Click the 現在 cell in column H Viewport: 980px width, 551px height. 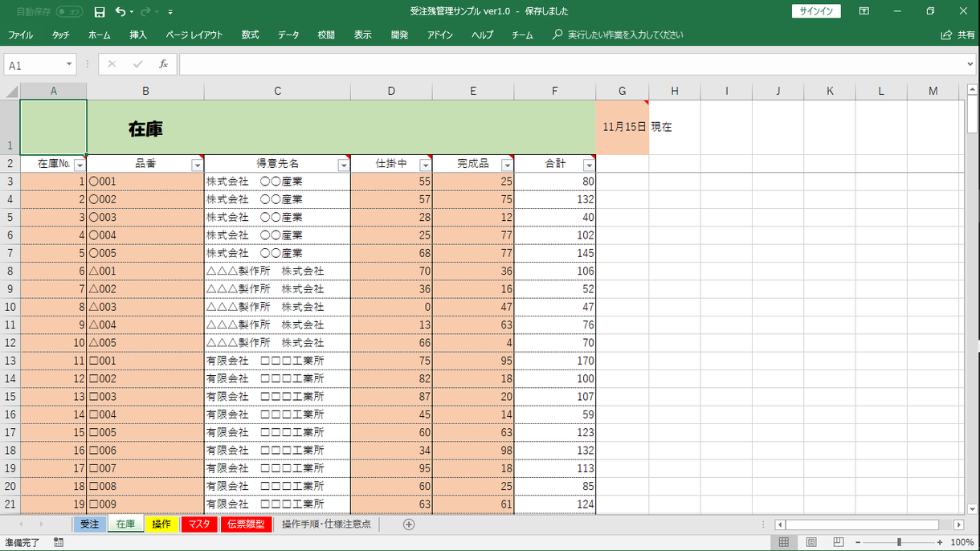click(675, 127)
